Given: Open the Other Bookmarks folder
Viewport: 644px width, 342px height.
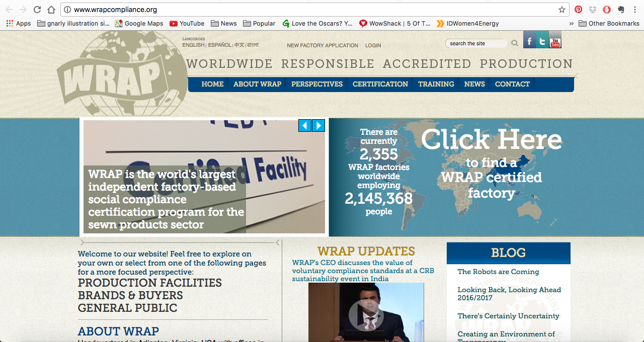Looking at the screenshot, I should click(609, 23).
